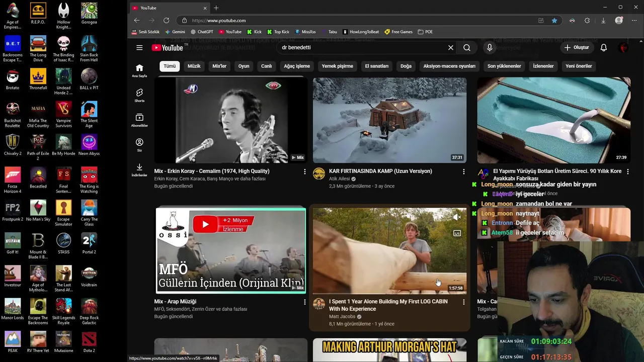Open Ana Sayfa in sidebar
The image size is (644, 362).
[139, 71]
